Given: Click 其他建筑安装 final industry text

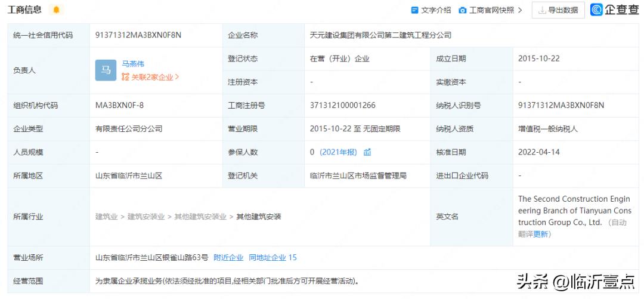Looking at the screenshot, I should pos(259,217).
